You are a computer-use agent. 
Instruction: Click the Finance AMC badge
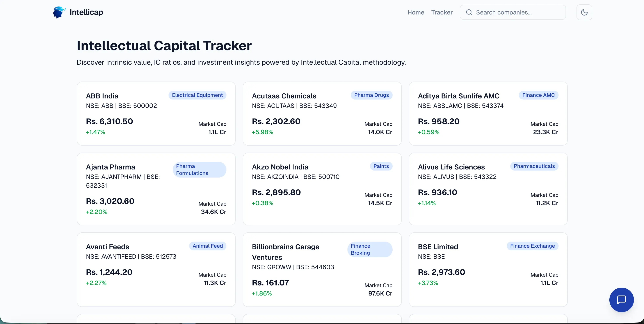click(539, 95)
